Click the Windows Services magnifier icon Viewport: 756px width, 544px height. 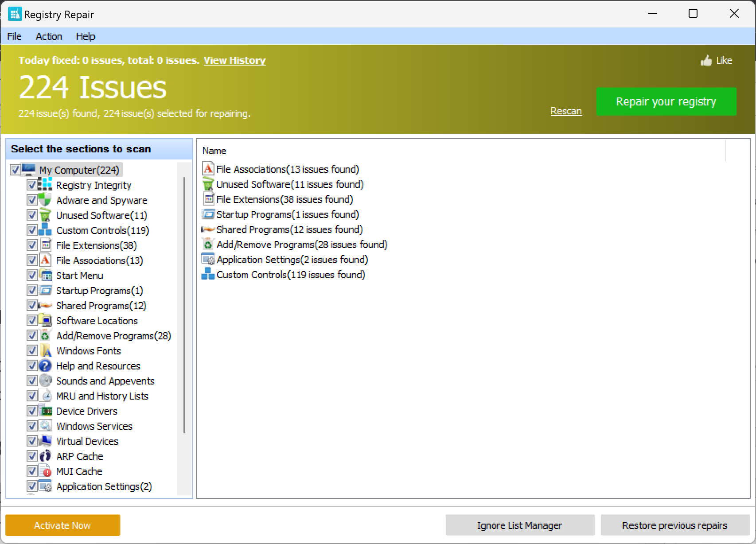(x=45, y=426)
